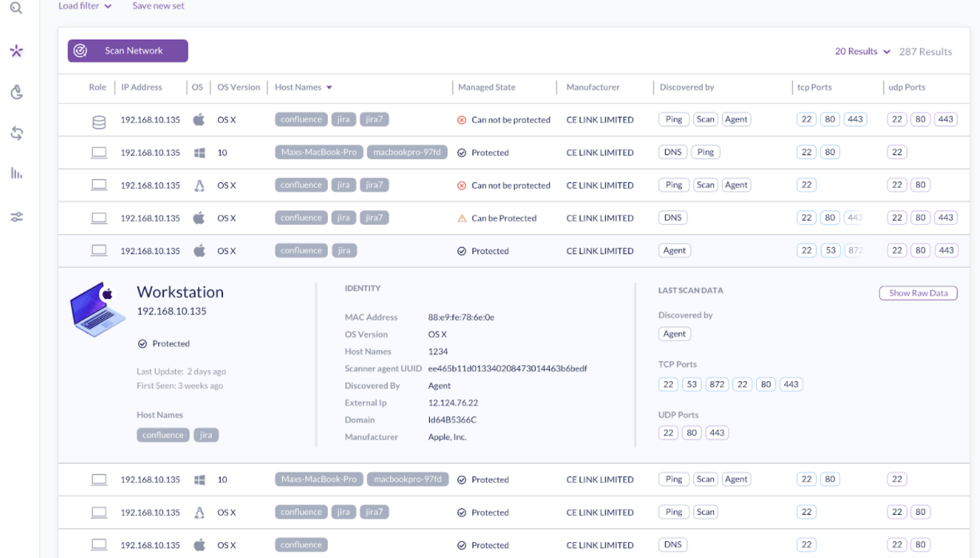Image resolution: width=980 pixels, height=558 pixels.
Task: Select the Save new set link
Action: [157, 6]
